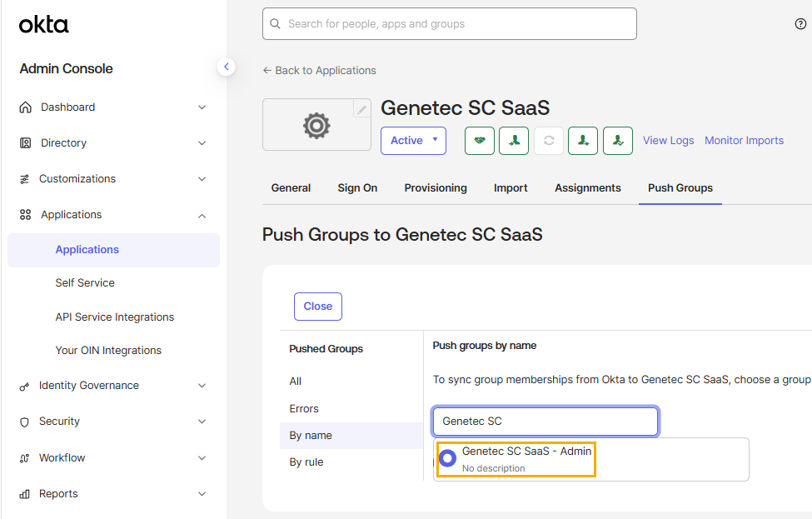
Task: Edit the app logo with the pencil icon
Action: pyautogui.click(x=361, y=109)
